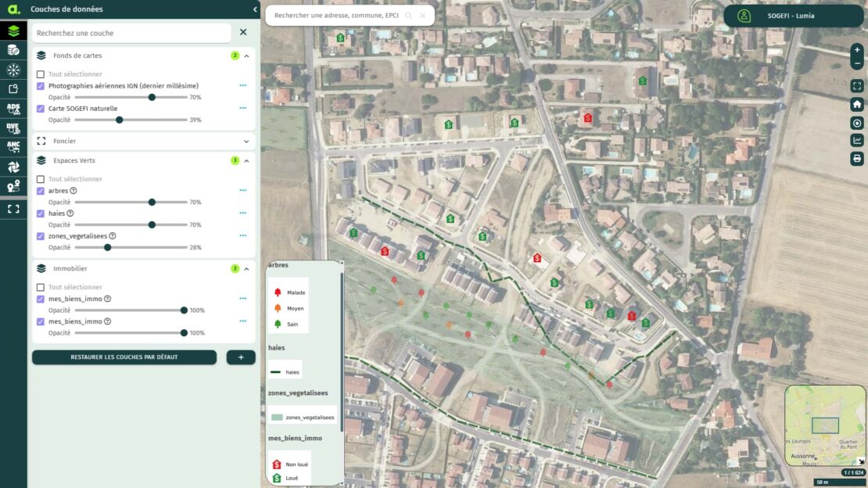This screenshot has height=488, width=868.
Task: Zoom in on the map
Action: pyautogui.click(x=857, y=50)
